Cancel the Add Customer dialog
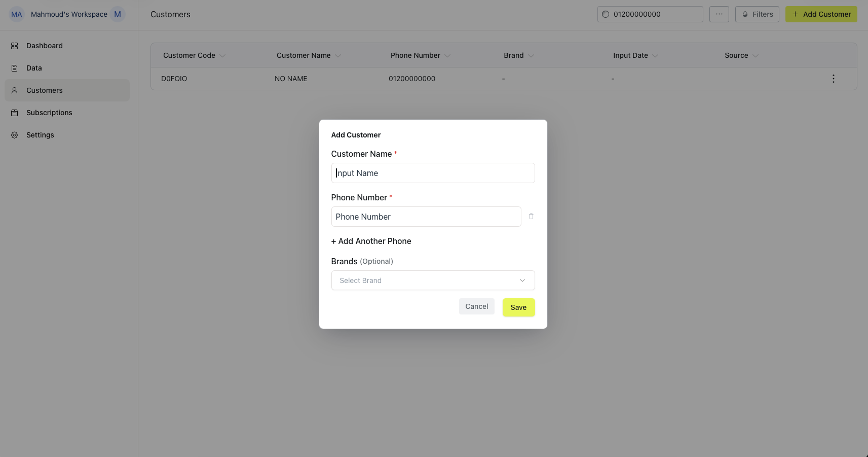The height and width of the screenshot is (457, 868). point(477,306)
